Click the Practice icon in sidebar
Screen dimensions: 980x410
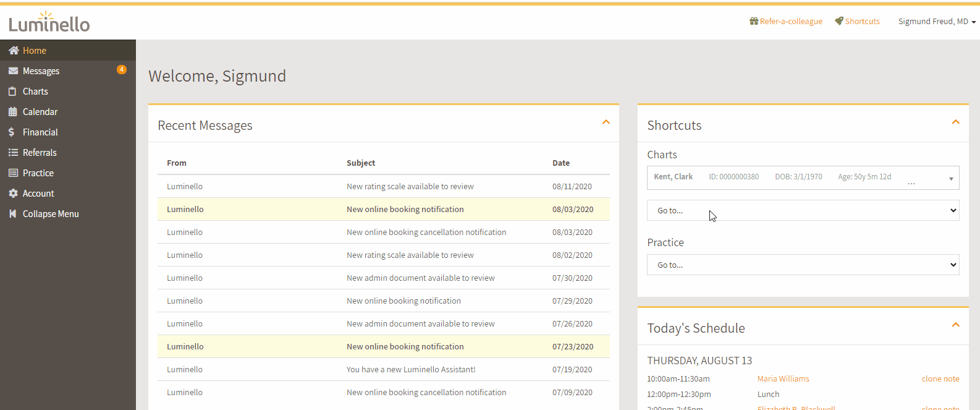[x=13, y=173]
